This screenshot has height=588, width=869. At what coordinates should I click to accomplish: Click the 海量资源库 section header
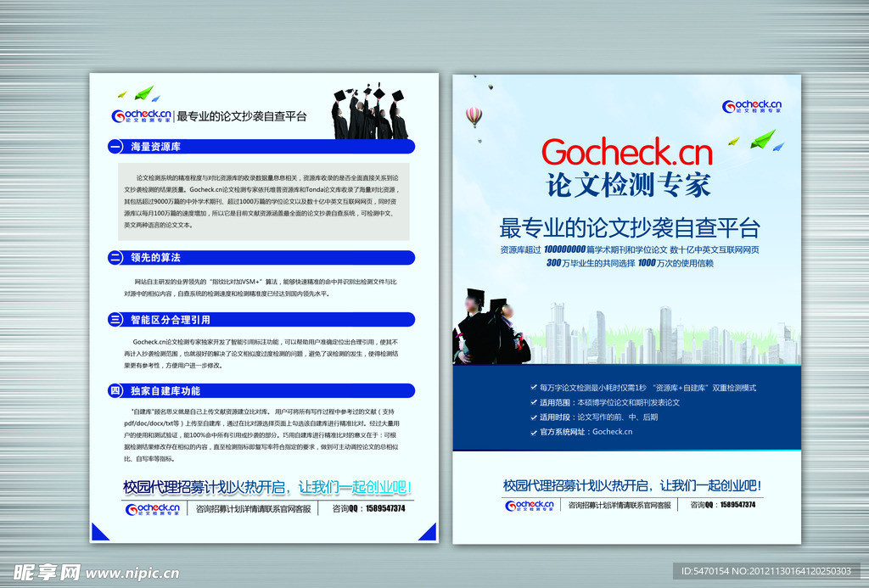point(261,146)
